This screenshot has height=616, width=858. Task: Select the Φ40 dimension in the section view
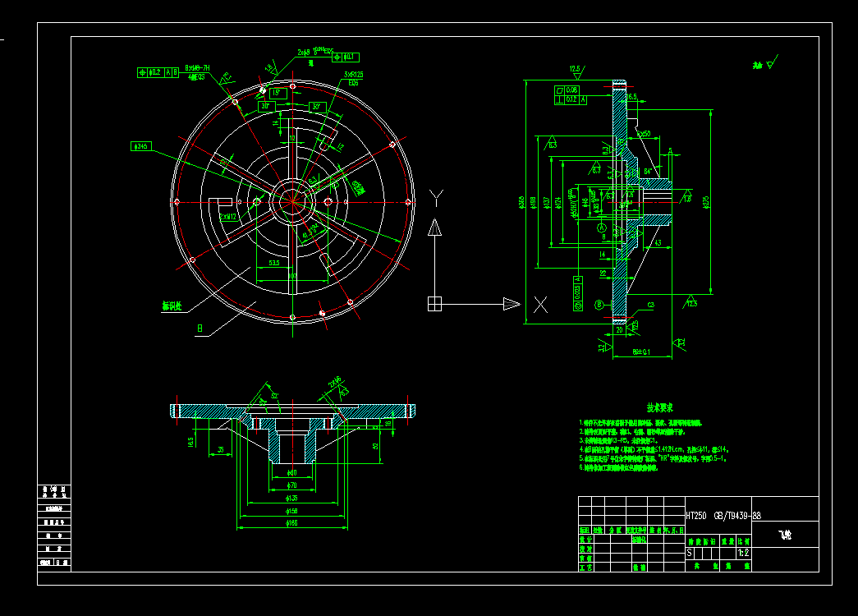[x=292, y=473]
